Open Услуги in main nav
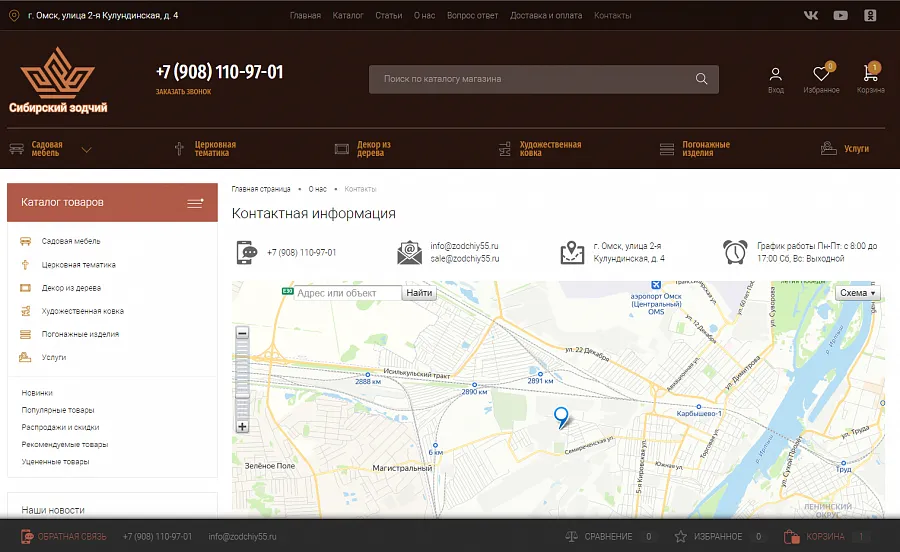900x552 pixels. 856,149
